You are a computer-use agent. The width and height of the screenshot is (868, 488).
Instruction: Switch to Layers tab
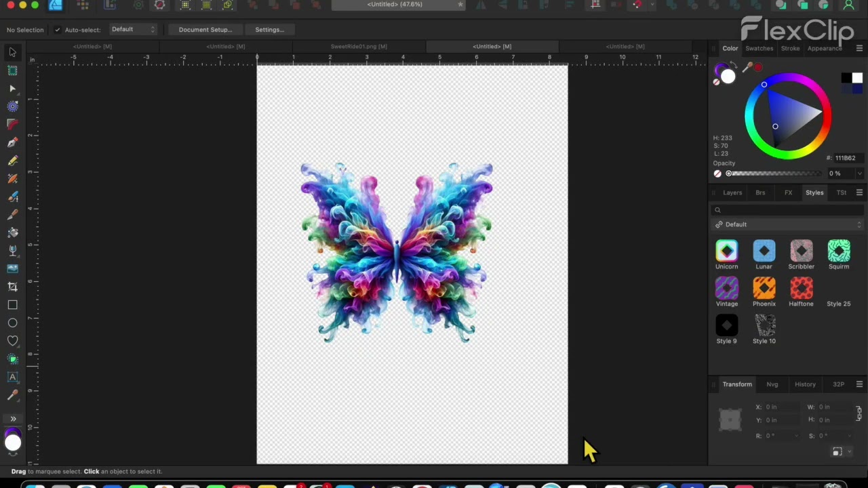(732, 192)
